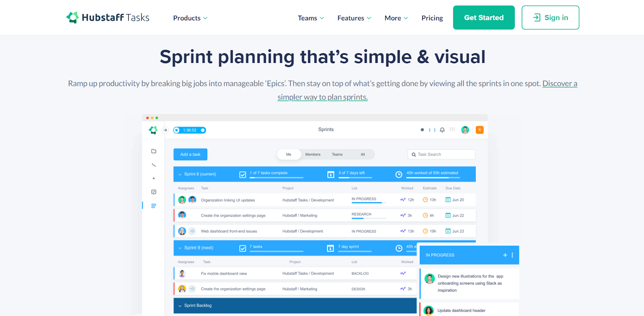Viewport: 644px width, 316px height.
Task: Click the 3 of 7 days left progress bar
Action: pyautogui.click(x=355, y=178)
